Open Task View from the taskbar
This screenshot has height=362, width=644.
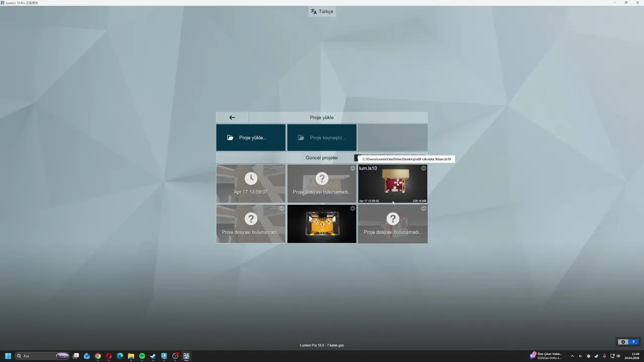(x=76, y=356)
